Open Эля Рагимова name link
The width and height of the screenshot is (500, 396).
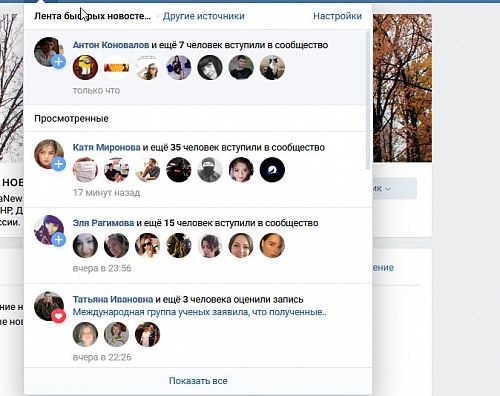tap(103, 223)
